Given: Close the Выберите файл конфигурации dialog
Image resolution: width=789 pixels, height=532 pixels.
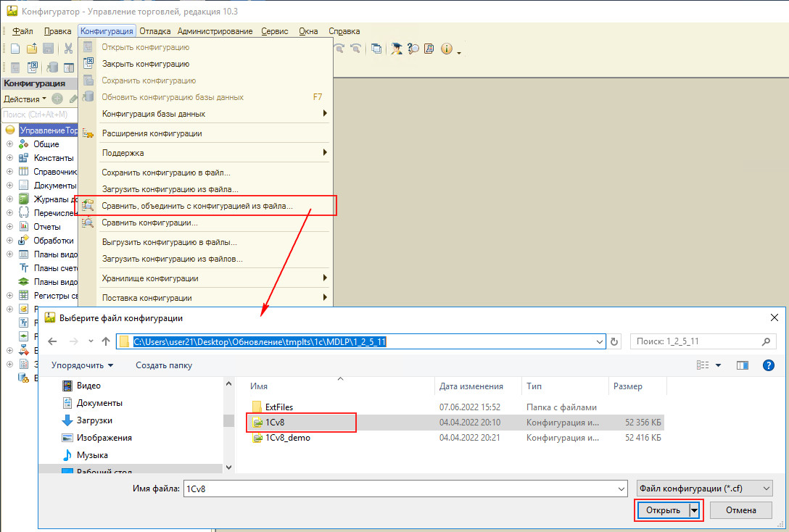Looking at the screenshot, I should click(774, 317).
